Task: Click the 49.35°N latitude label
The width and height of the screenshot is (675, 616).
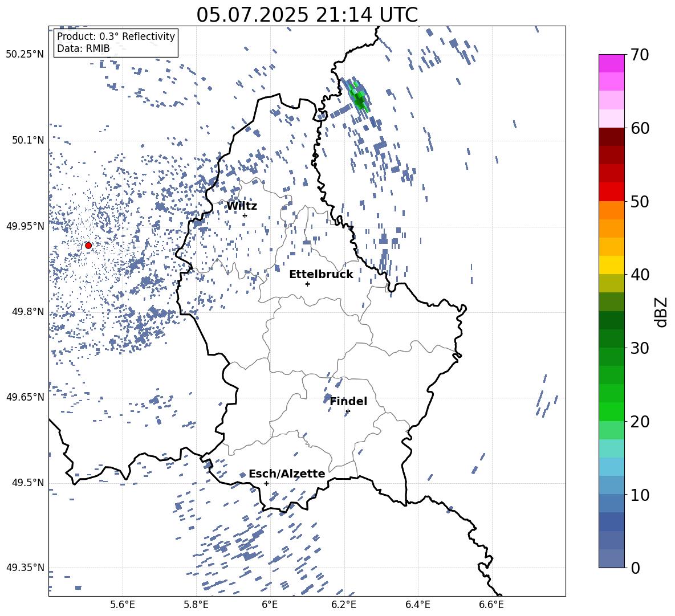Action: [x=25, y=568]
